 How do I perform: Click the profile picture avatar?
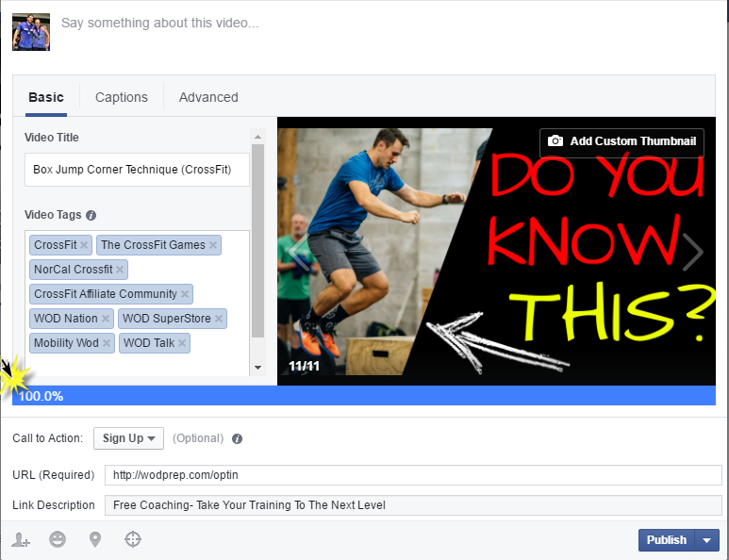[x=31, y=32]
